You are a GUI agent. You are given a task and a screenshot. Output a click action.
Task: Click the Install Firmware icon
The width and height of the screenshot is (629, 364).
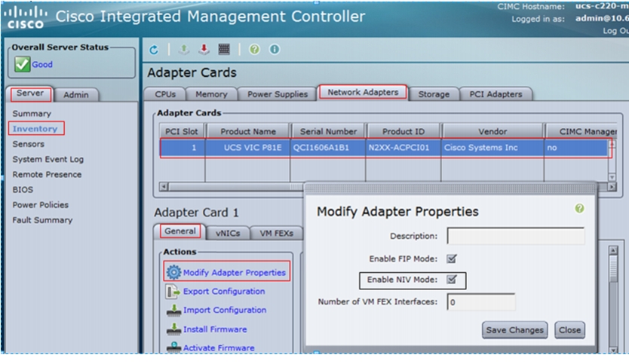[173, 329]
